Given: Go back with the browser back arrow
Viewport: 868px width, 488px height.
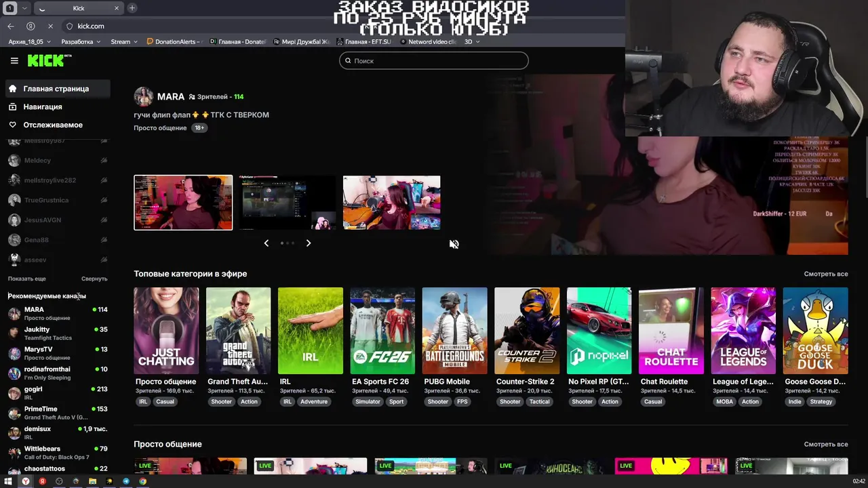Looking at the screenshot, I should click(10, 26).
